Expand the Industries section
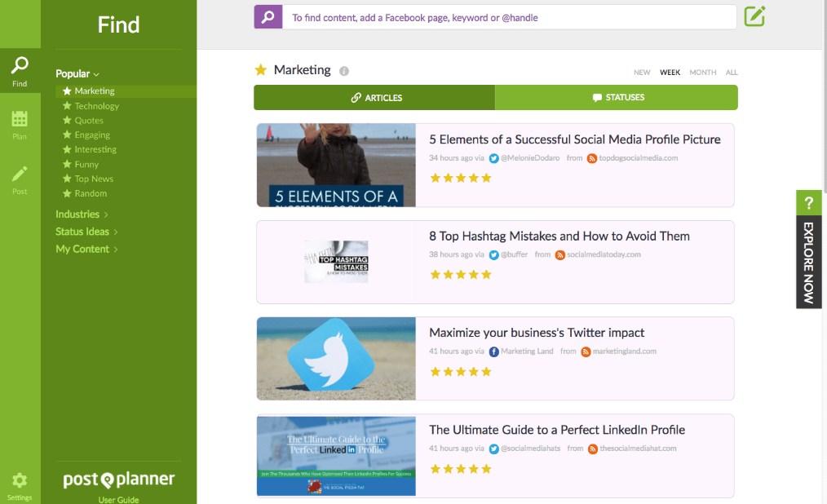Screen dimensions: 827x504 pos(82,214)
